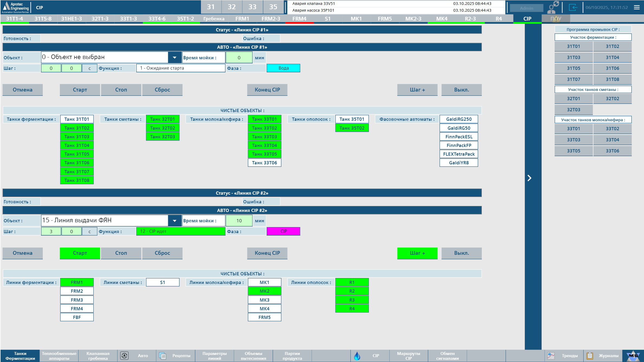Click the Время мойки input of line 2
The height and width of the screenshot is (362, 644).
pos(239,220)
